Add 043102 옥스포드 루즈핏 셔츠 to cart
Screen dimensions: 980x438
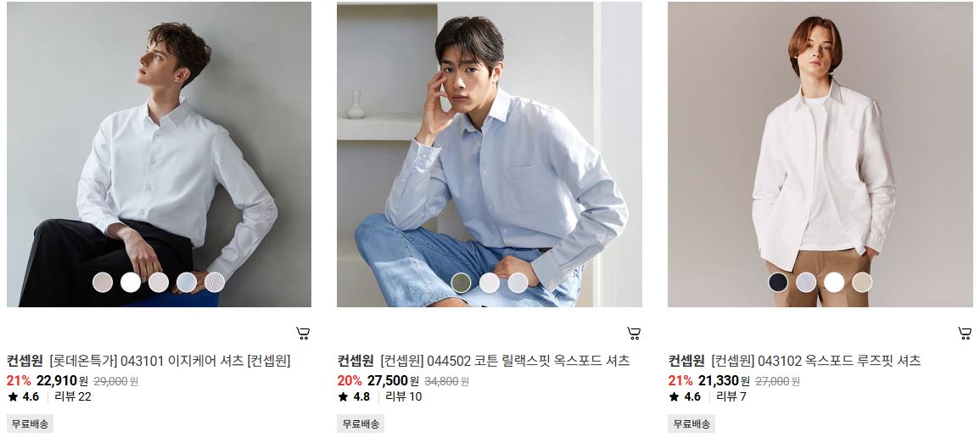(965, 334)
